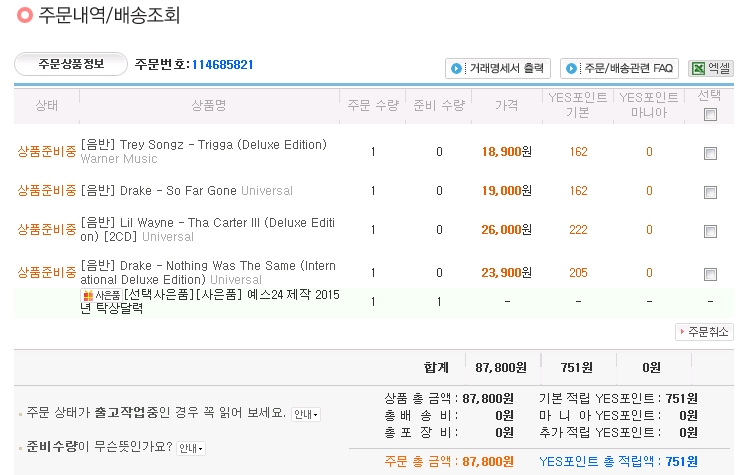Click the Excel export icon
The width and height of the screenshot is (738, 475).
point(697,68)
